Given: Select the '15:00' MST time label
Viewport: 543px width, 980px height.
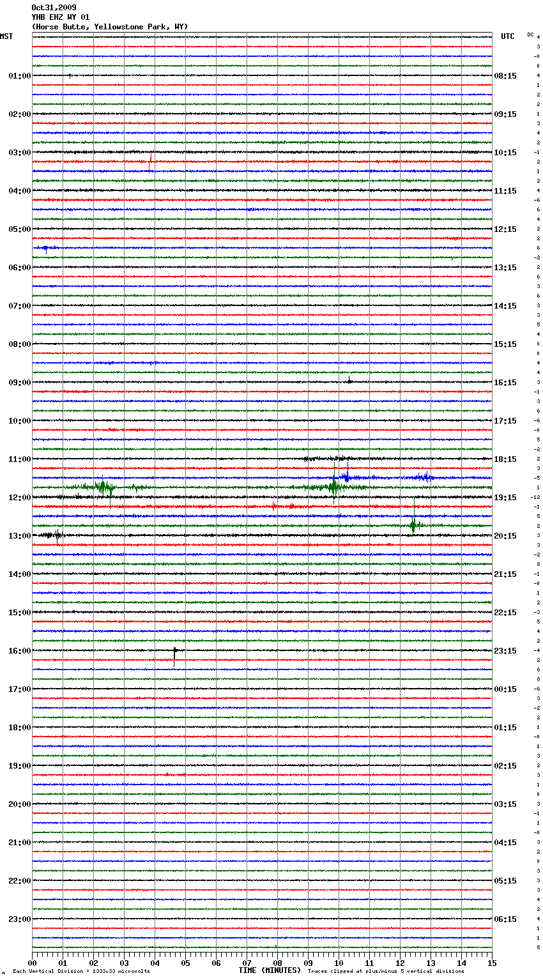Looking at the screenshot, I should click(x=20, y=613).
